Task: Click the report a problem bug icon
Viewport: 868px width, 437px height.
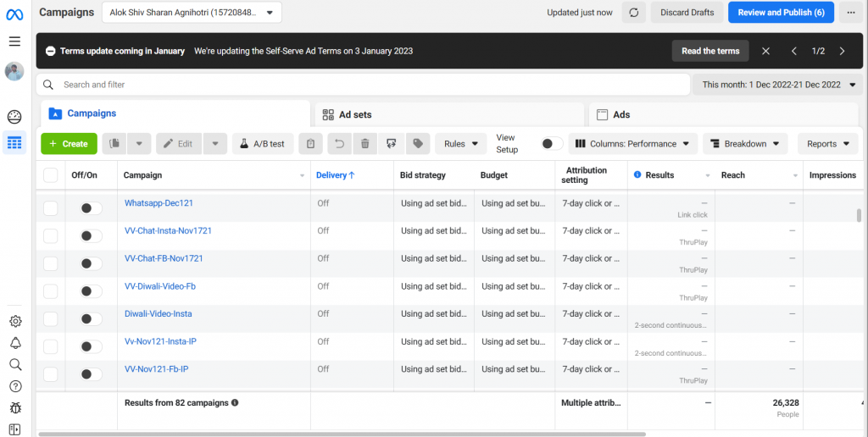Action: [15, 408]
